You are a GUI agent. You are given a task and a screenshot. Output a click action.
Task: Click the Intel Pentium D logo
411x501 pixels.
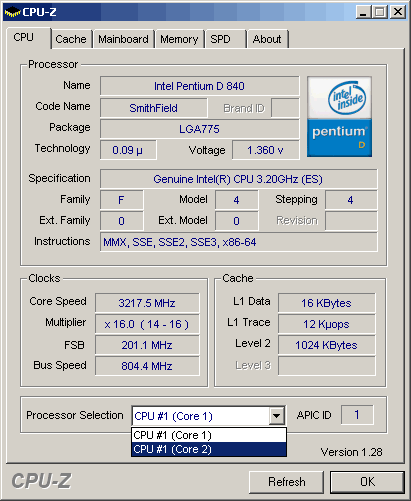point(339,116)
